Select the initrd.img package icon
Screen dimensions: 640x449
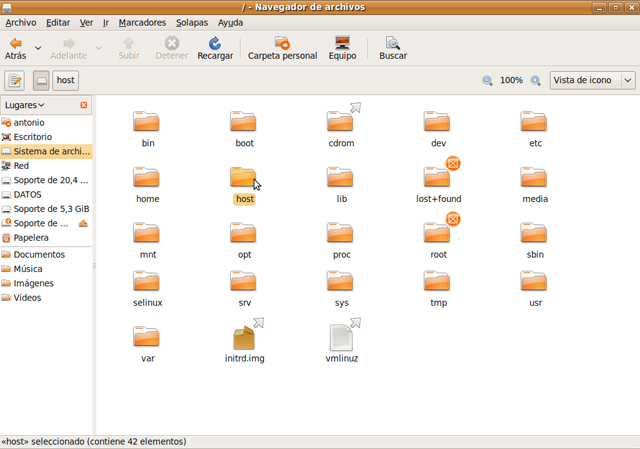click(x=244, y=339)
